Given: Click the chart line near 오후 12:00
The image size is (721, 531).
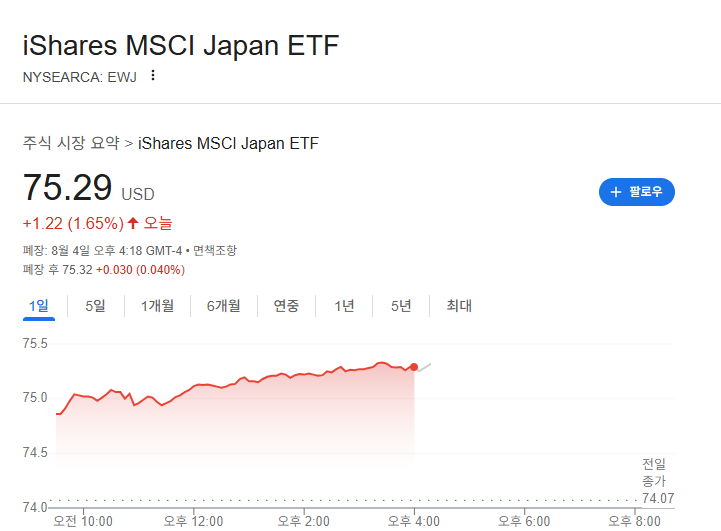Looking at the screenshot, I should [x=194, y=386].
